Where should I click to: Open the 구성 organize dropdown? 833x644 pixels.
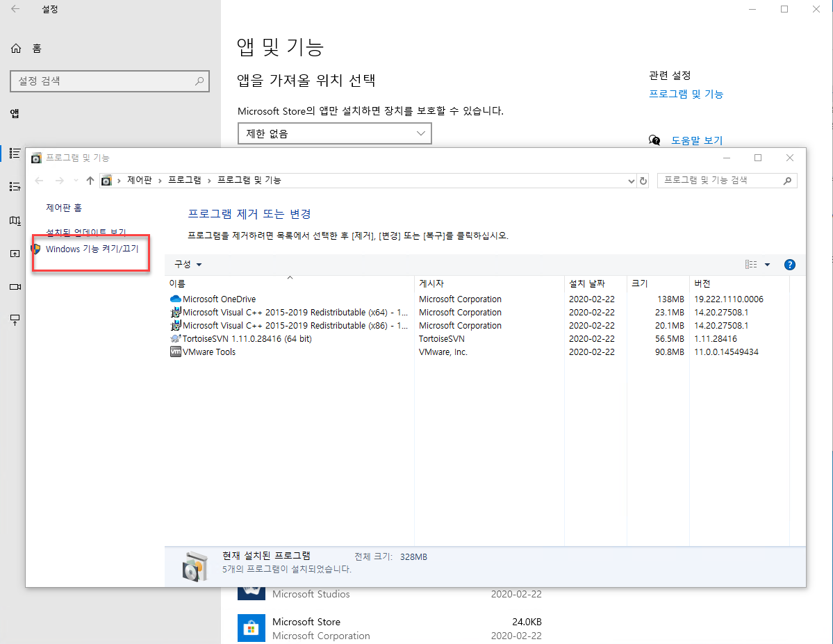coord(188,264)
